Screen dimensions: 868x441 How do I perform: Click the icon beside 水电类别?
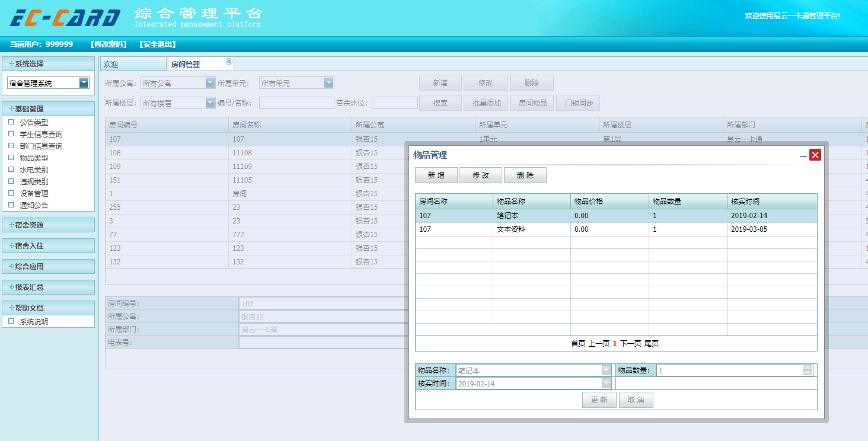click(x=11, y=170)
